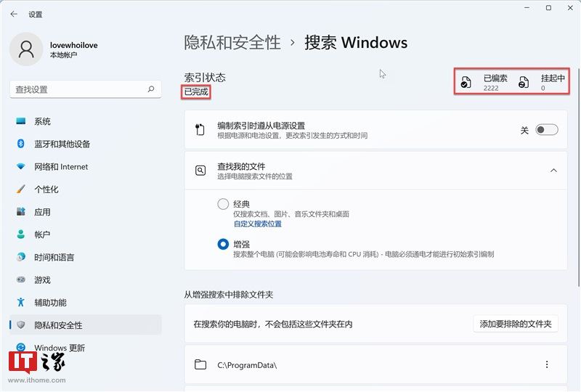The image size is (581, 392).
Task: Open 应用 settings category
Action: point(85,211)
